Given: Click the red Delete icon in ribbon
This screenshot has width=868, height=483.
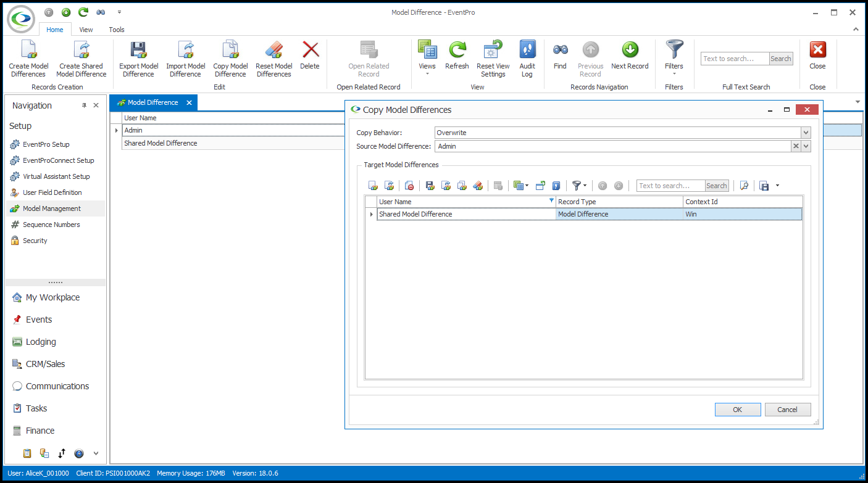Looking at the screenshot, I should 310,51.
